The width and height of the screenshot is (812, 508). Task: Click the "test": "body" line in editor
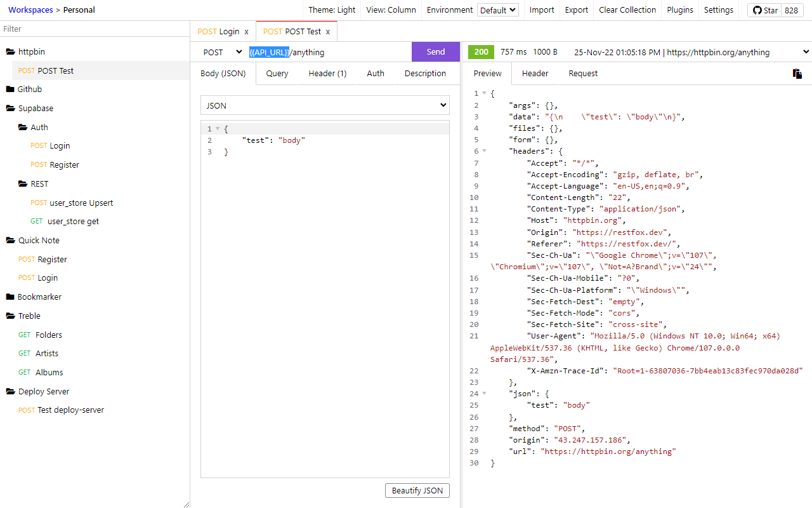click(x=273, y=140)
